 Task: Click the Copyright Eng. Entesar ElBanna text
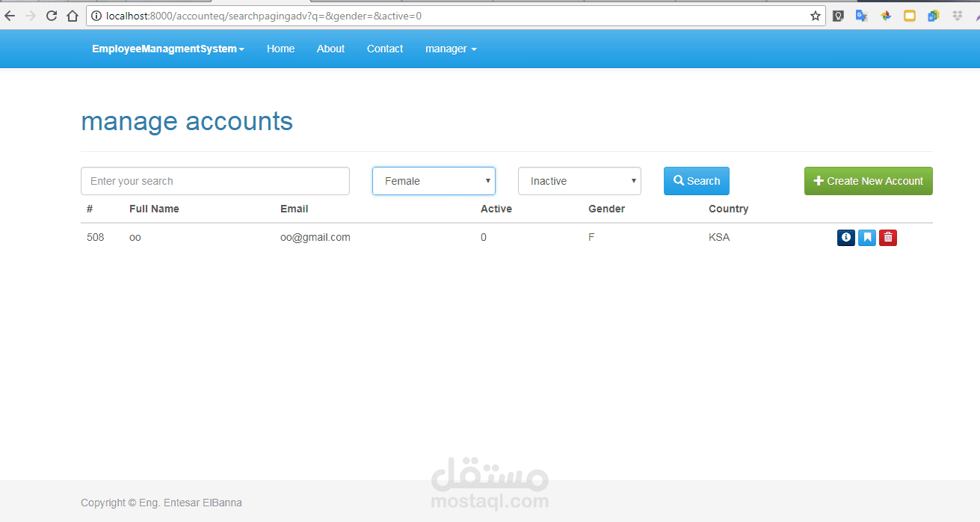161,503
